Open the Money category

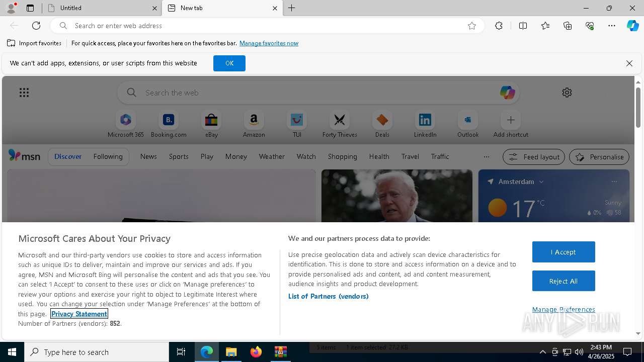236,156
